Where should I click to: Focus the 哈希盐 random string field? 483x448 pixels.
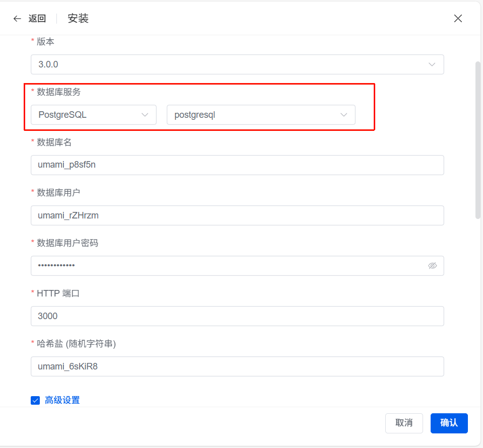click(x=237, y=366)
